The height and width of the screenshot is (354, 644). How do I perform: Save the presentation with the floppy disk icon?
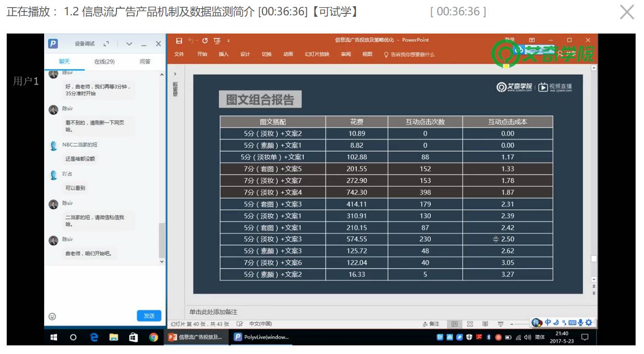coord(179,41)
